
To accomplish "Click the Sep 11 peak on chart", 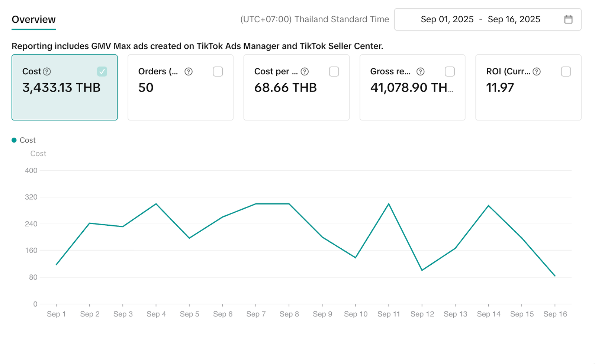I will 389,204.
